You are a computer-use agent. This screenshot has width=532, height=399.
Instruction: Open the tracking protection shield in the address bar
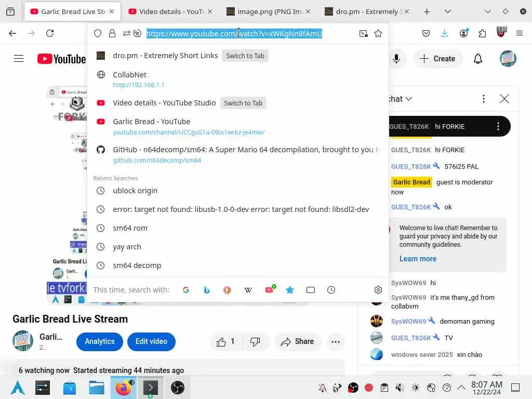(x=98, y=33)
